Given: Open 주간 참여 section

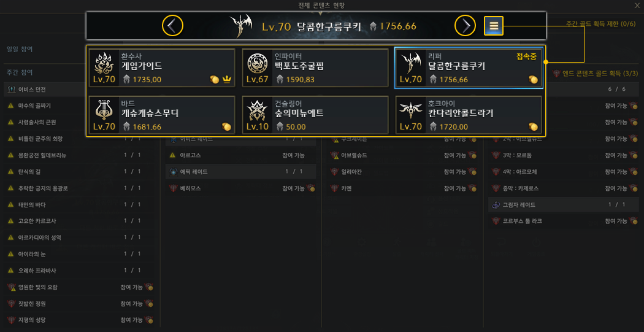Looking at the screenshot, I should pyautogui.click(x=20, y=72).
